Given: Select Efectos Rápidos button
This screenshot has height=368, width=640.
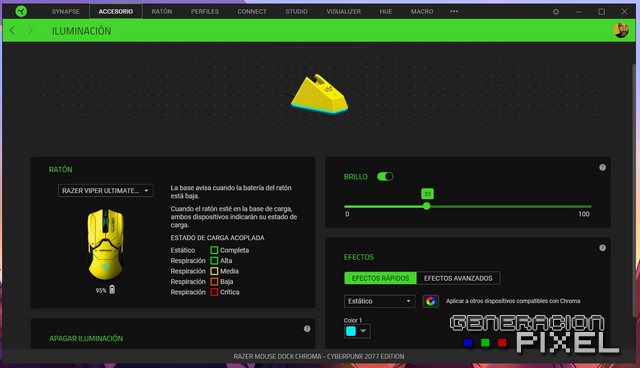Looking at the screenshot, I should 380,278.
